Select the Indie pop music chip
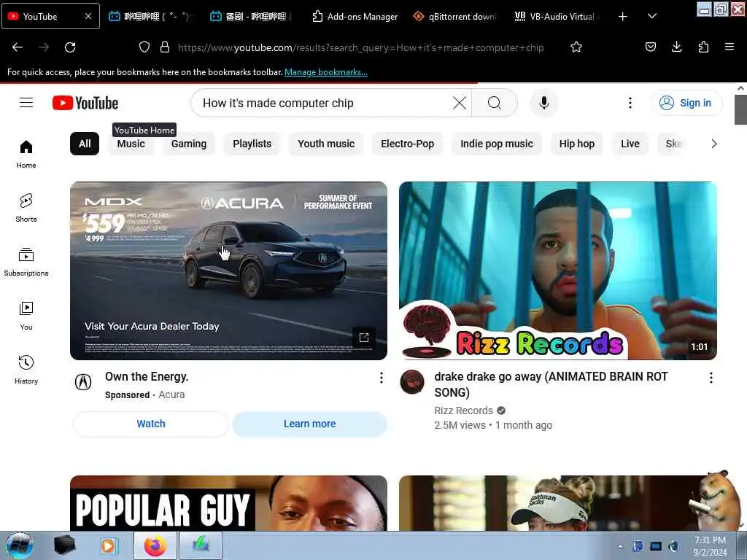 pyautogui.click(x=496, y=144)
